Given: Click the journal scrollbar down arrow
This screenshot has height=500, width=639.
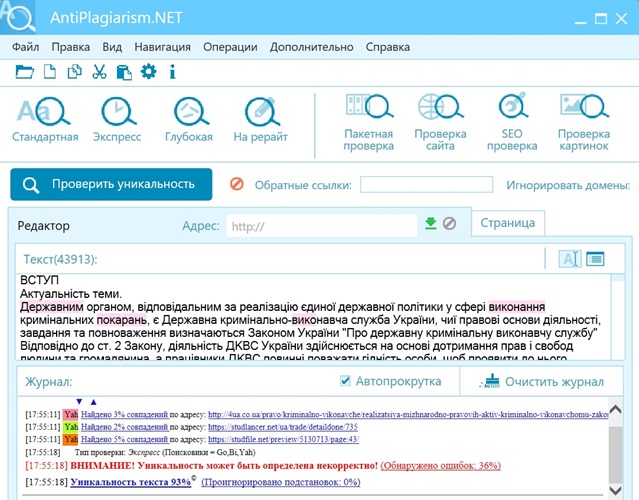Looking at the screenshot, I should pos(615,489).
